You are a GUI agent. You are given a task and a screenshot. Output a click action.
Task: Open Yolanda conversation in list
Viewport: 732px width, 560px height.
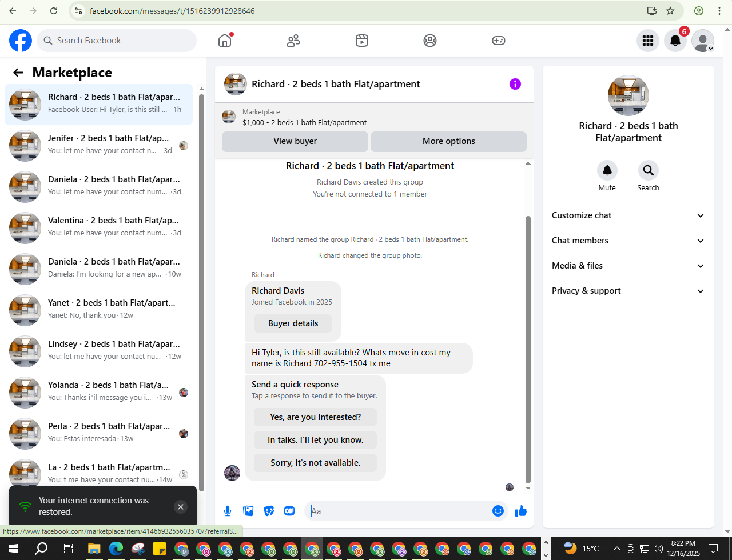tap(99, 393)
